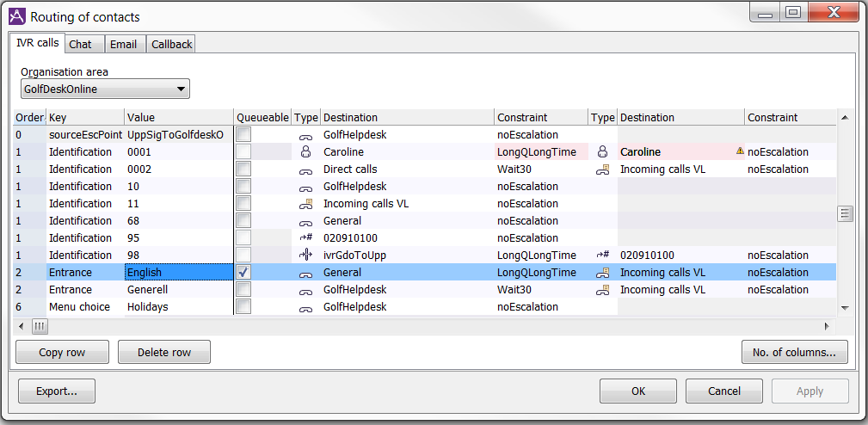Switch to the Chat tab
Screen dimensions: 868x425
(x=84, y=44)
